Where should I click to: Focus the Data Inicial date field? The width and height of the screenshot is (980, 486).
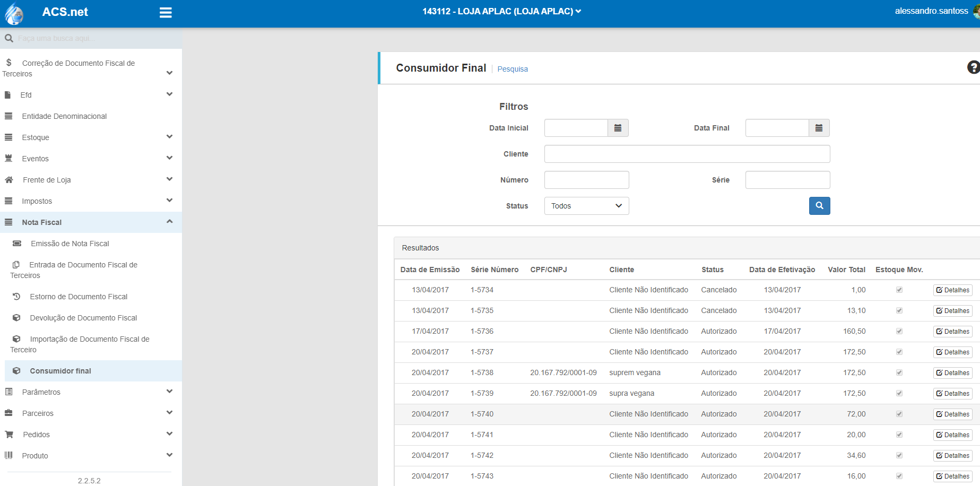[x=576, y=128]
